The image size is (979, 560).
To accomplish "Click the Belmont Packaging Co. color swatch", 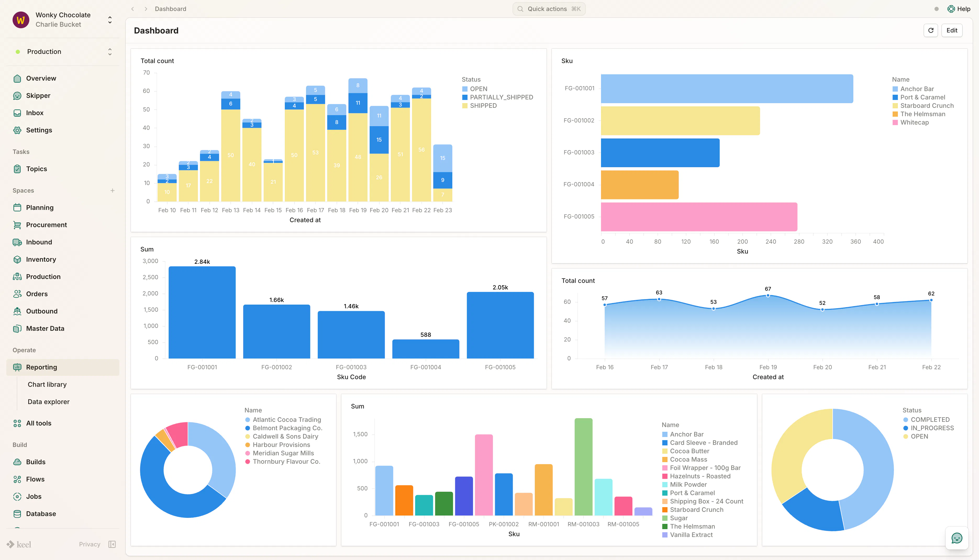I will pyautogui.click(x=248, y=428).
